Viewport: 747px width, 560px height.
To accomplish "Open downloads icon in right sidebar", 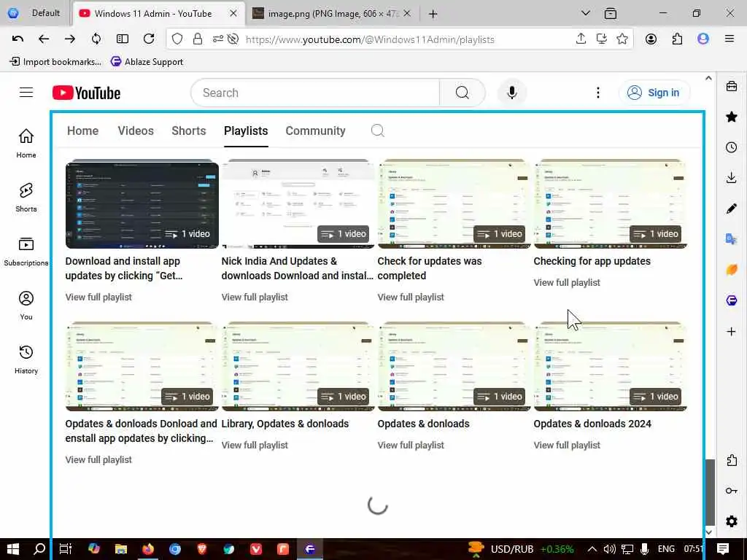I will click(x=732, y=178).
